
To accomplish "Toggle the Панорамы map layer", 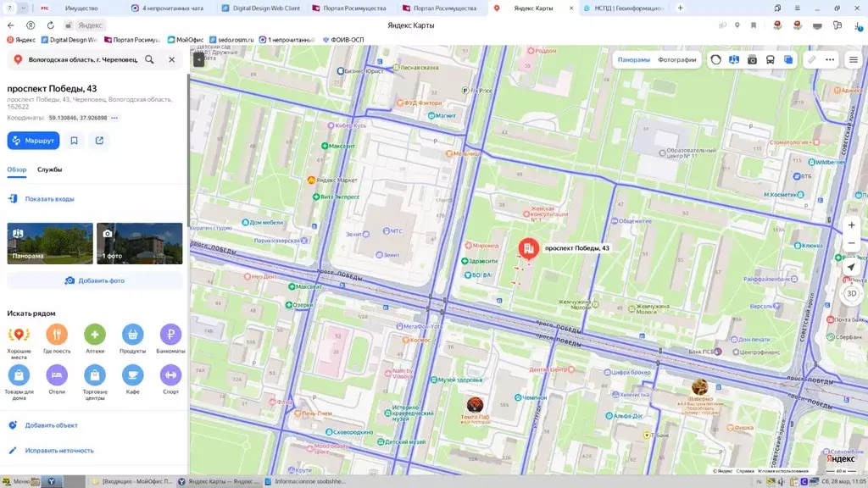I will click(x=633, y=60).
